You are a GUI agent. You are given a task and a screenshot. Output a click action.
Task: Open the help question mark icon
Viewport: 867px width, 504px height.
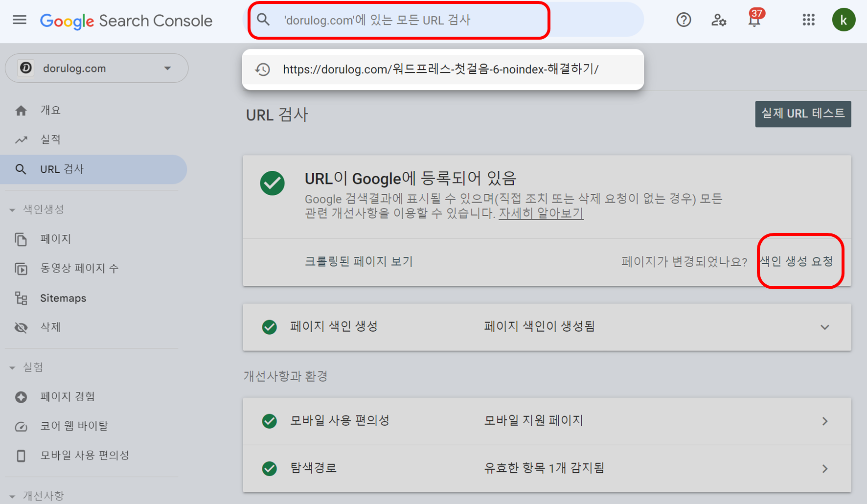tap(684, 20)
